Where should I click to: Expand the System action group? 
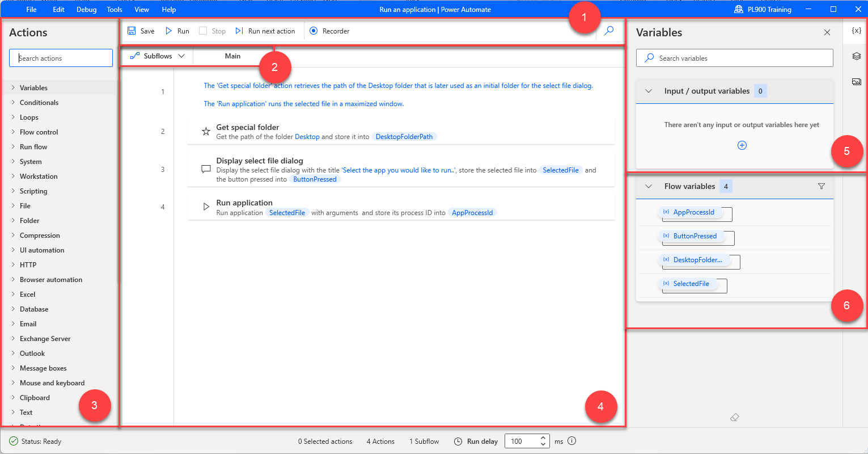click(x=13, y=161)
